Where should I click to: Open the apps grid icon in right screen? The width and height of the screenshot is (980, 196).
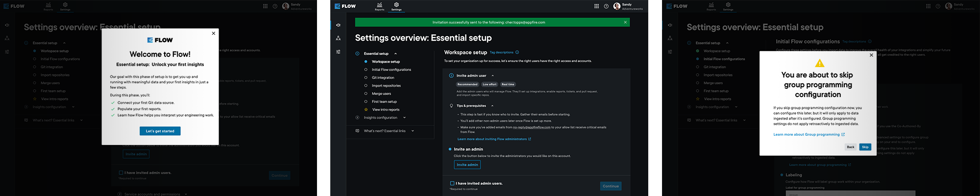click(x=928, y=6)
